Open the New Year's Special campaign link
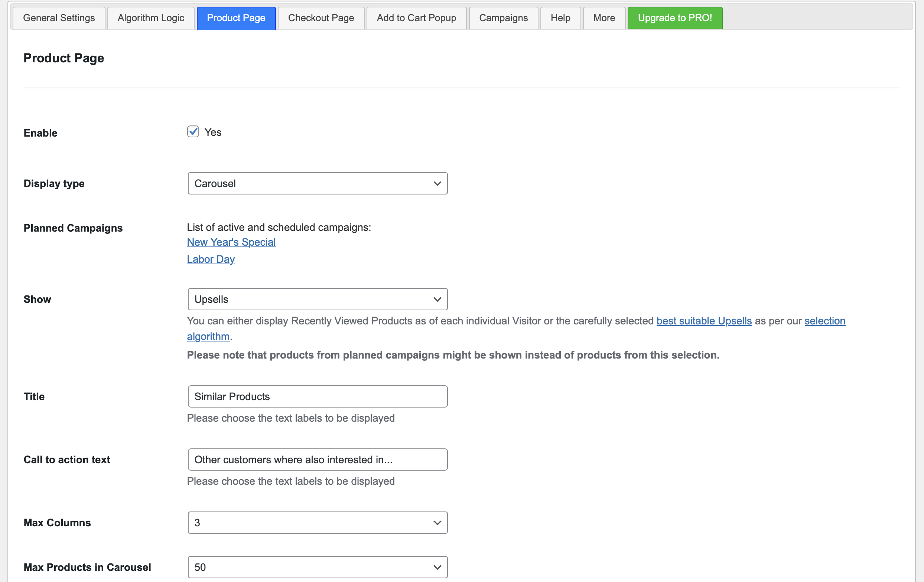The width and height of the screenshot is (924, 582). coord(231,242)
